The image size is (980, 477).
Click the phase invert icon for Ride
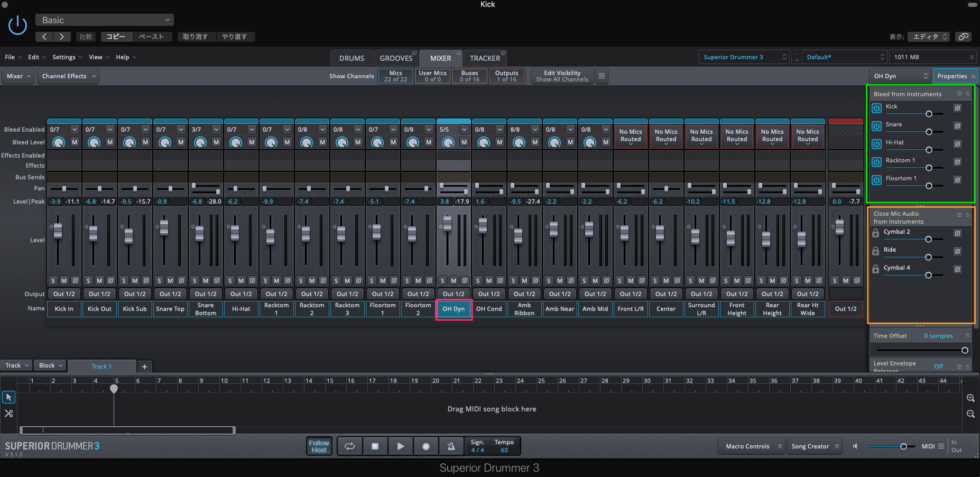click(x=957, y=252)
